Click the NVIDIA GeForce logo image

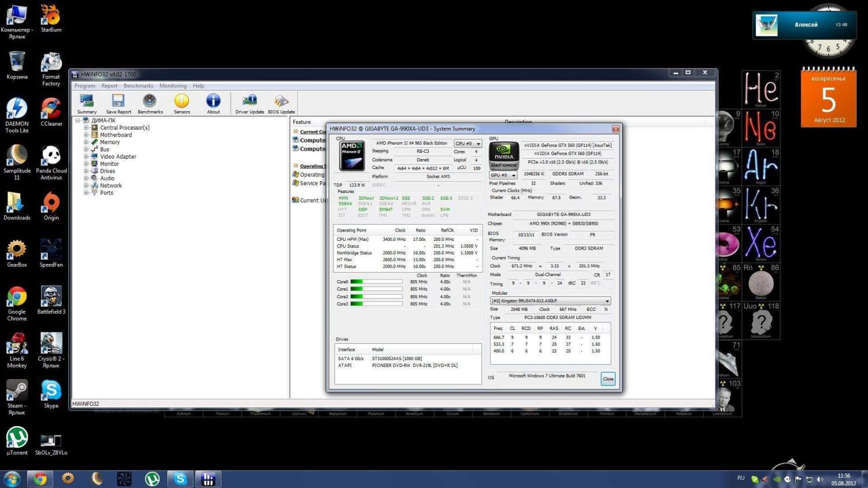pyautogui.click(x=503, y=156)
